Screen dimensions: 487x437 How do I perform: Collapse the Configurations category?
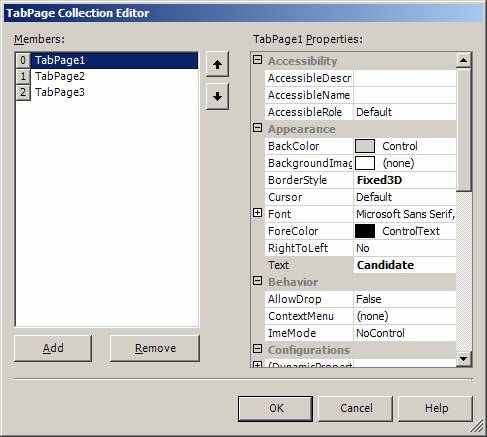(x=257, y=349)
